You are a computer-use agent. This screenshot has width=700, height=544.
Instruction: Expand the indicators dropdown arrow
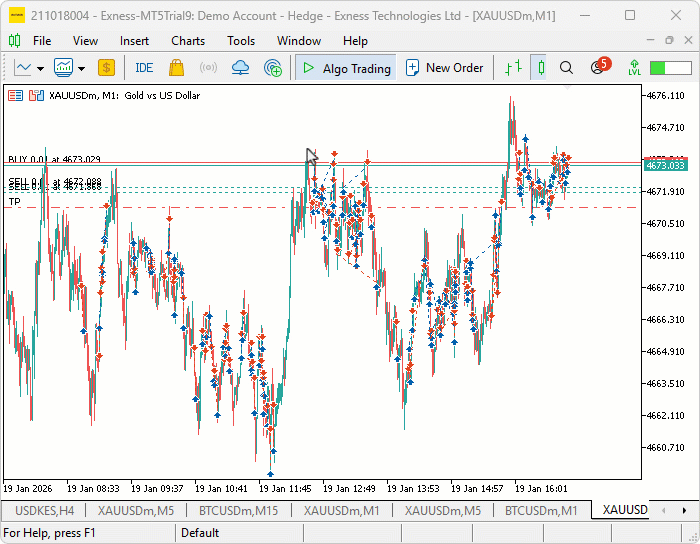[x=81, y=69]
